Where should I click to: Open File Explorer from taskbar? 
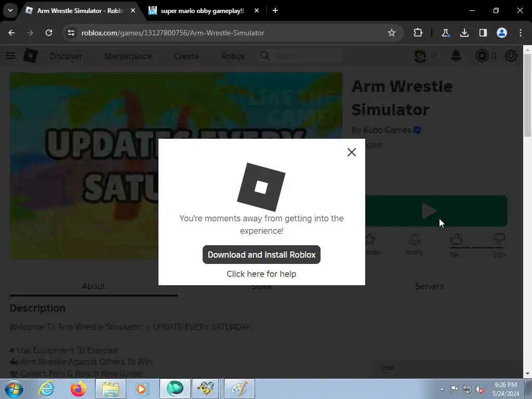tap(111, 389)
